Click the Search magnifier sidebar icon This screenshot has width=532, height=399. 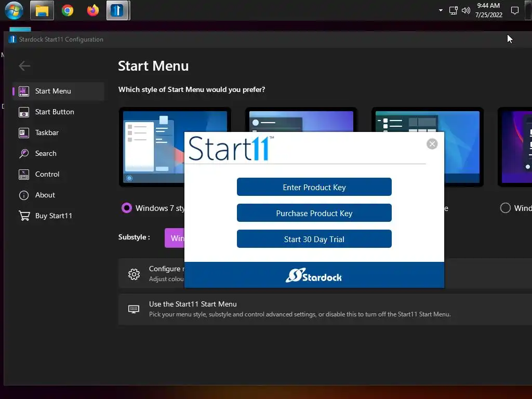(24, 153)
